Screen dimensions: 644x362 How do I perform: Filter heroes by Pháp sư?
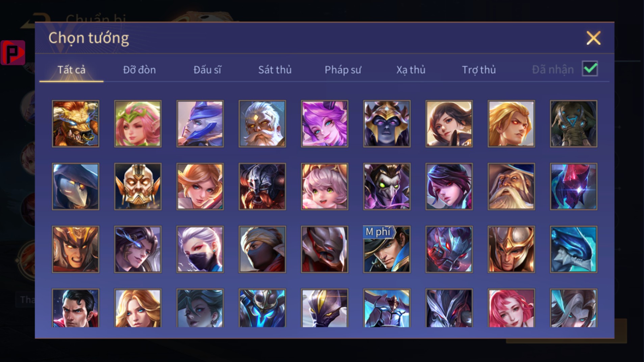[343, 70]
